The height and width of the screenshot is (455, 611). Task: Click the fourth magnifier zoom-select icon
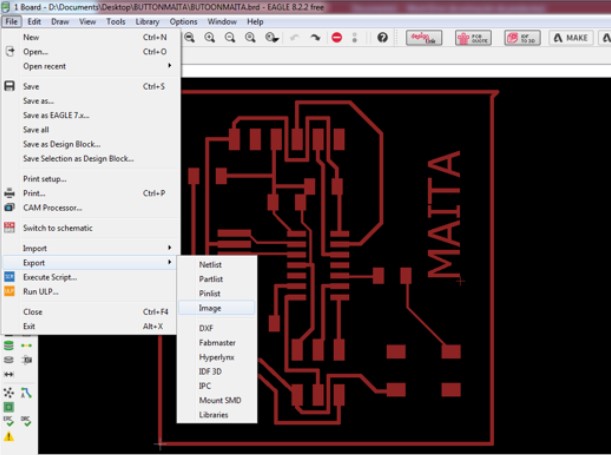coord(250,37)
